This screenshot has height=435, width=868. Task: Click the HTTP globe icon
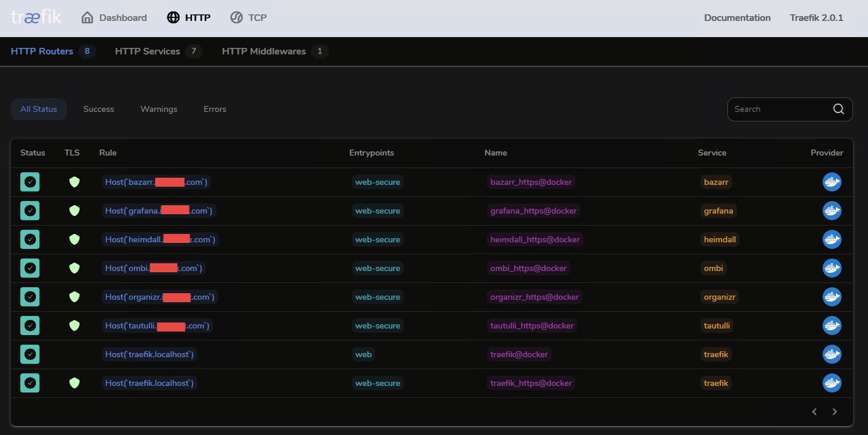173,17
